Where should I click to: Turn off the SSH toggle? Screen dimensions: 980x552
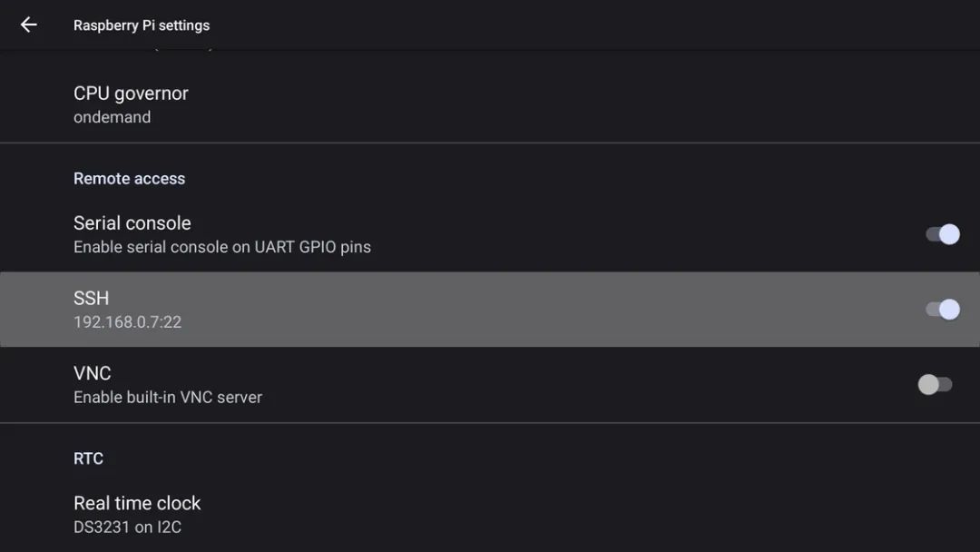pos(943,310)
